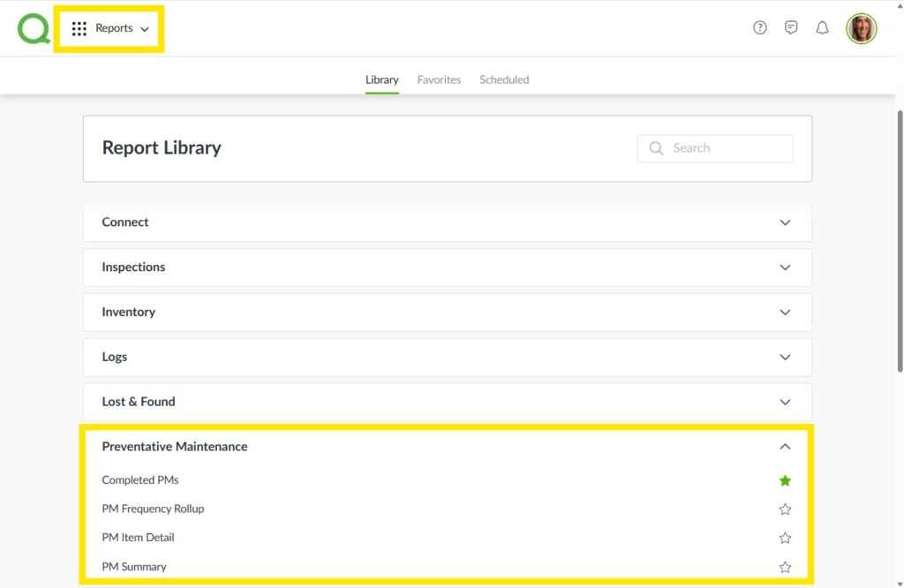This screenshot has width=904, height=588.
Task: Open the Completed PMs report
Action: tap(140, 480)
